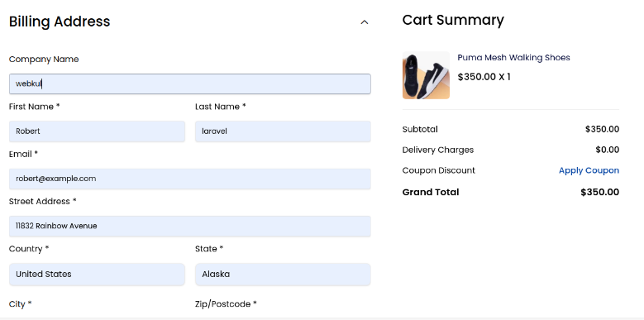The height and width of the screenshot is (320, 644).
Task: Click the Company Name label
Action: [44, 60]
